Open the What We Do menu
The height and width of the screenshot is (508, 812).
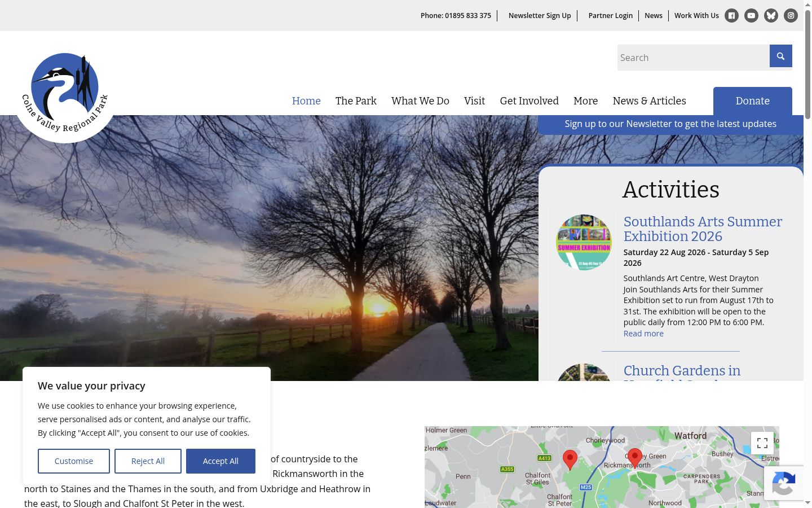click(420, 101)
